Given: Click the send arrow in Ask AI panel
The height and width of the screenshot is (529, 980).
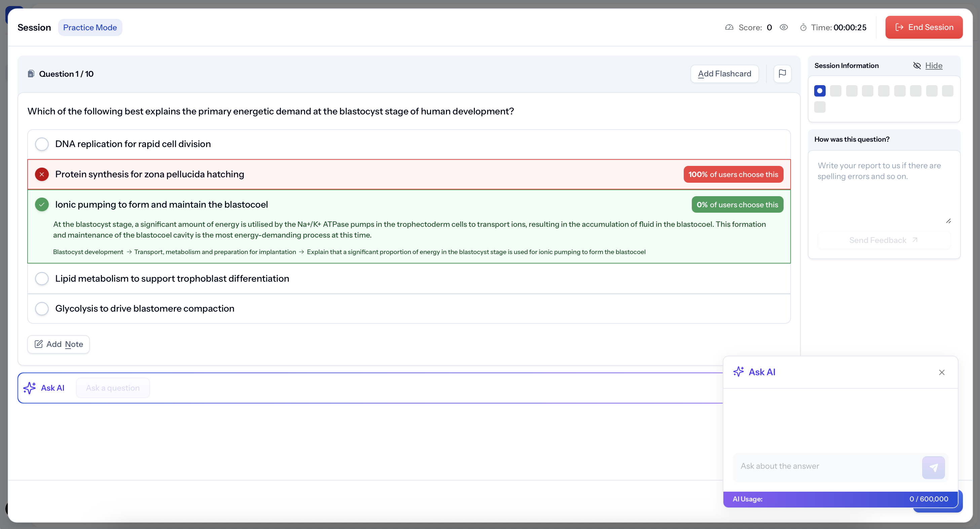Looking at the screenshot, I should click(933, 467).
